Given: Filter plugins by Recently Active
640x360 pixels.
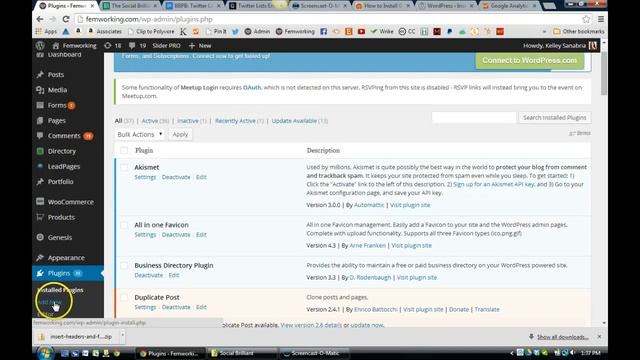Looking at the screenshot, I should coord(235,121).
